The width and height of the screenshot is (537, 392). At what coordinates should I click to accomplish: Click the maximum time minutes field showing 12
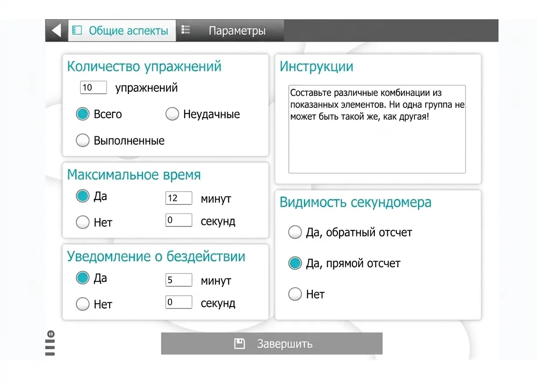179,198
